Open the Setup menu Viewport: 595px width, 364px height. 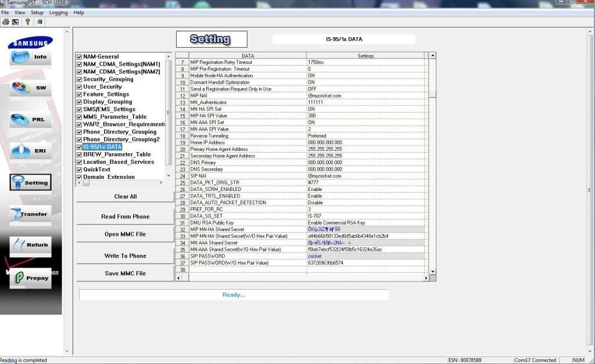point(37,13)
